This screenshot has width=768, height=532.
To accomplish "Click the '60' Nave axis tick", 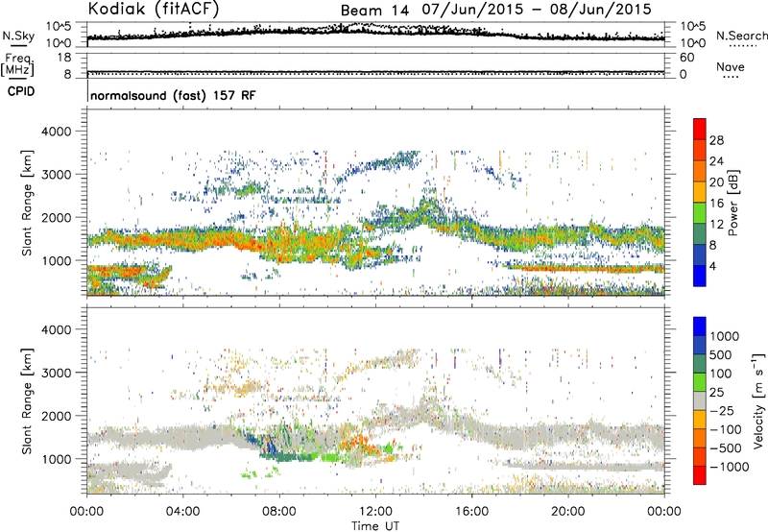I will (686, 58).
